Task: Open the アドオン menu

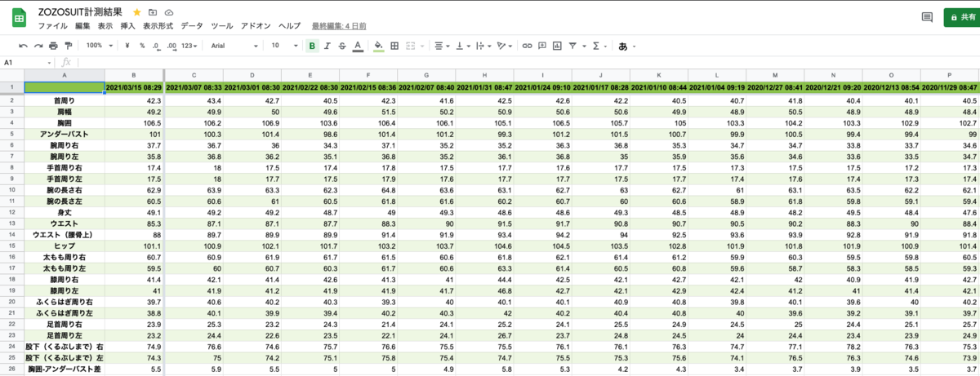Action: tap(256, 26)
